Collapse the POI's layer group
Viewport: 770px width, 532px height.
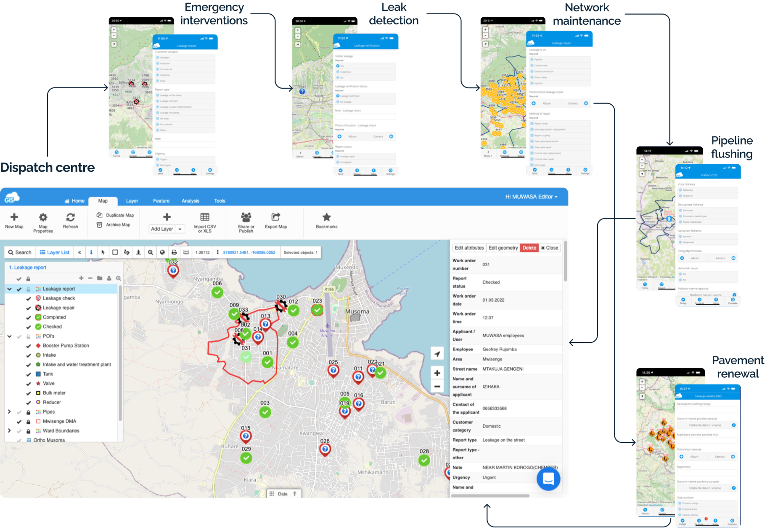9,336
